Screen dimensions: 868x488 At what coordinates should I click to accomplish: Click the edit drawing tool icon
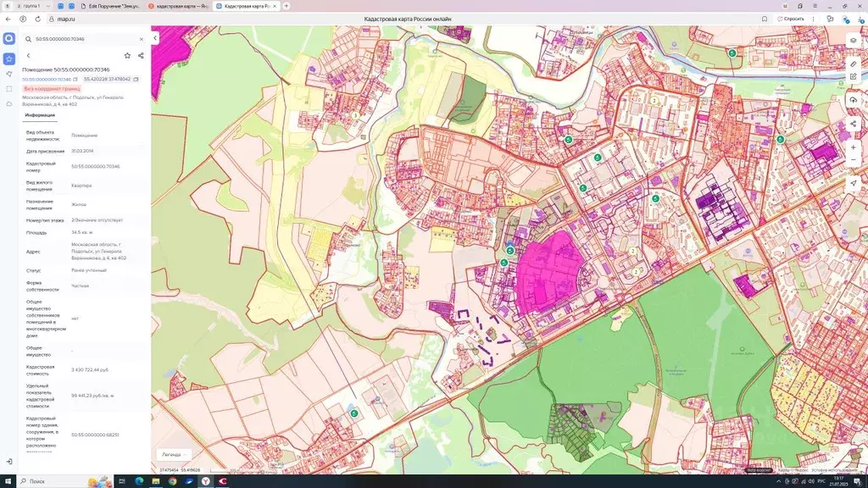click(853, 76)
